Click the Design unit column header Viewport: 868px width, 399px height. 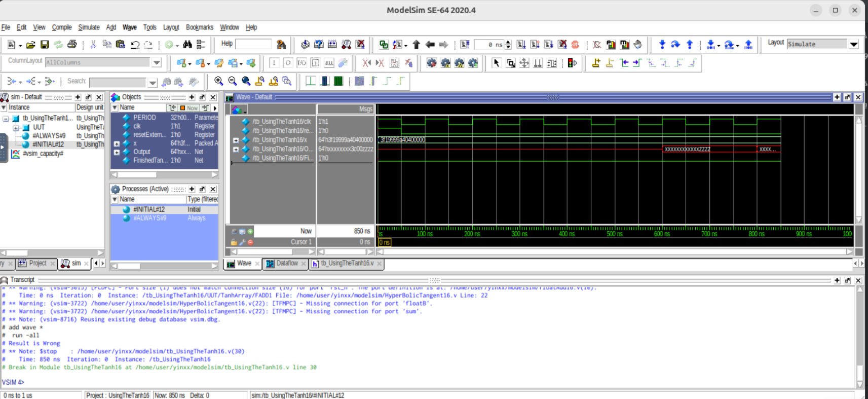[90, 107]
